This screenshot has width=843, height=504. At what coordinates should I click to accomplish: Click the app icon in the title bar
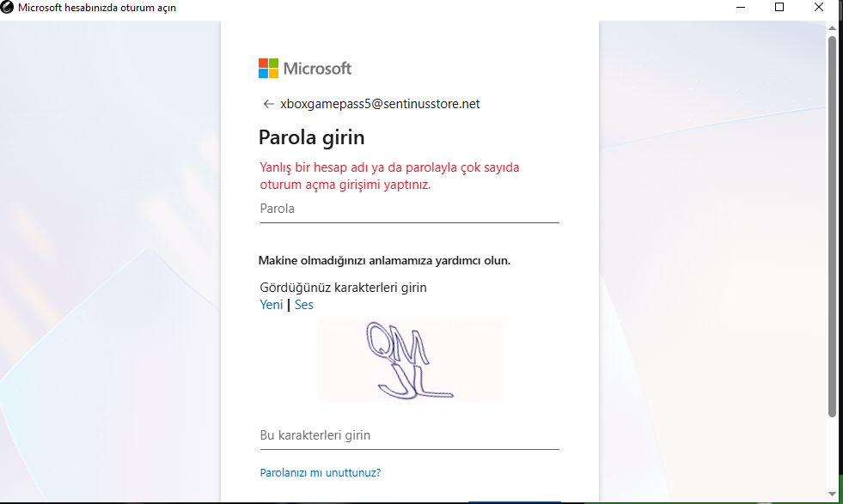pos(7,8)
